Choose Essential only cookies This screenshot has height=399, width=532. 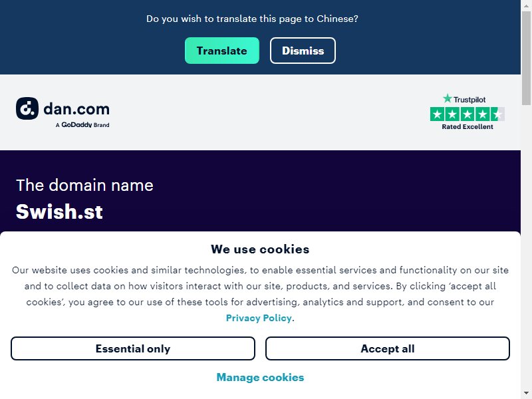(x=132, y=348)
